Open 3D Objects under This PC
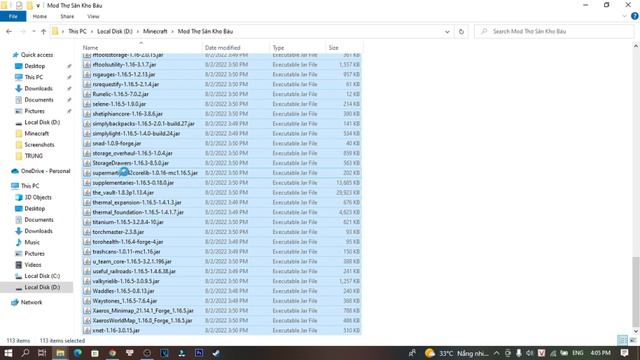640x360 pixels. (x=38, y=197)
